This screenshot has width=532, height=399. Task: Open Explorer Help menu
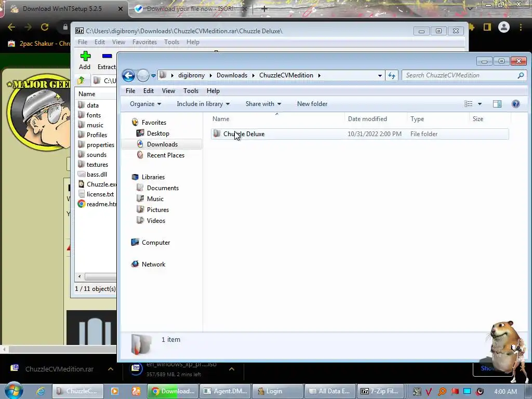pos(213,91)
